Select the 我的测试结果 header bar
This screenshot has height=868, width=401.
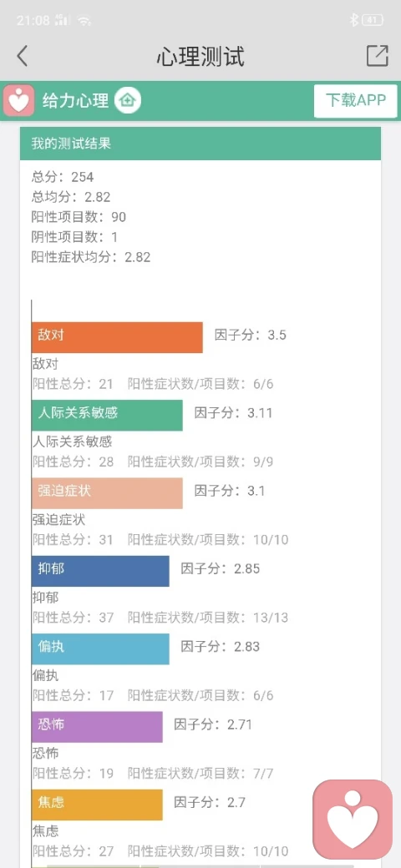200,144
